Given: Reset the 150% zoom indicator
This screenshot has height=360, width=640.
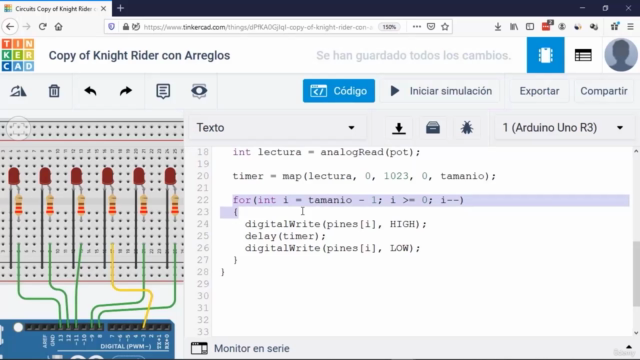Looking at the screenshot, I should pos(389,27).
